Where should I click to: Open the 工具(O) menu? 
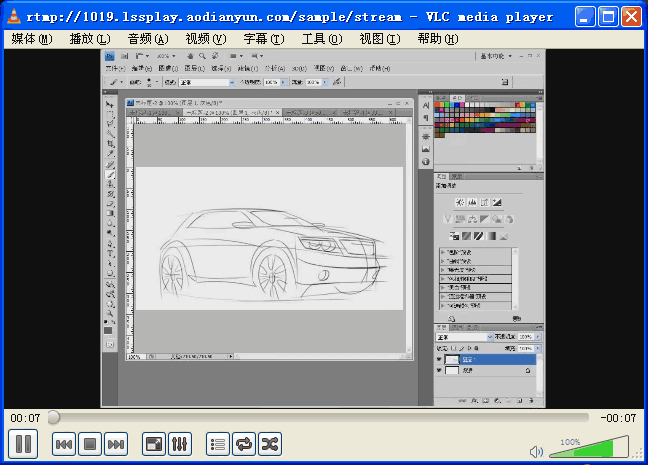pyautogui.click(x=322, y=39)
